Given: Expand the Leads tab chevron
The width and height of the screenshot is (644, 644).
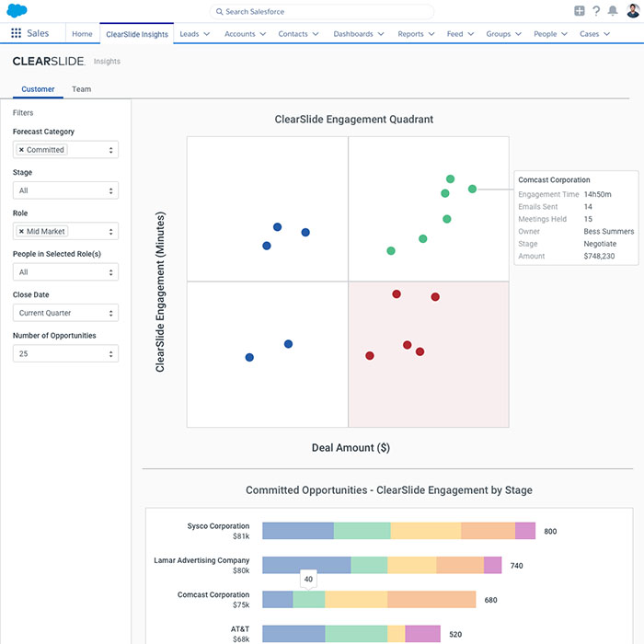Looking at the screenshot, I should 207,34.
